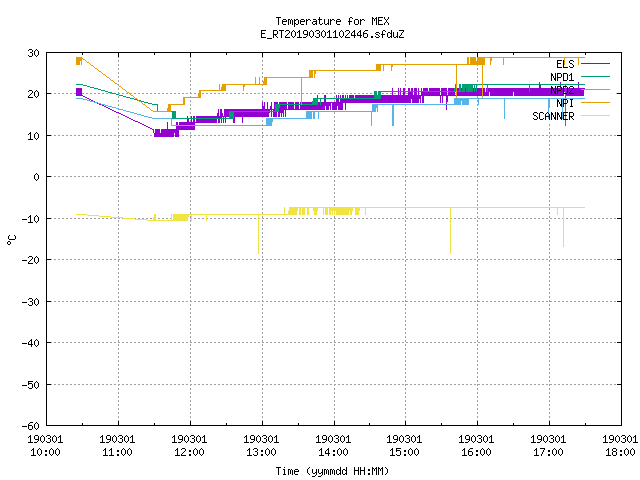Click the 'Time (yymmdd HH:MM)' axis title
The height and width of the screenshot is (480, 640).
tap(332, 471)
